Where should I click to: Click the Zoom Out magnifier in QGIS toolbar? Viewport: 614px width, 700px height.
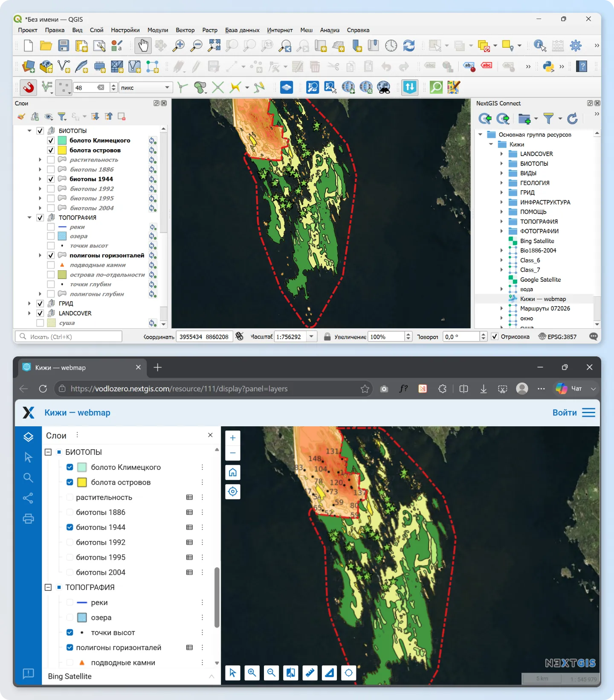(196, 46)
